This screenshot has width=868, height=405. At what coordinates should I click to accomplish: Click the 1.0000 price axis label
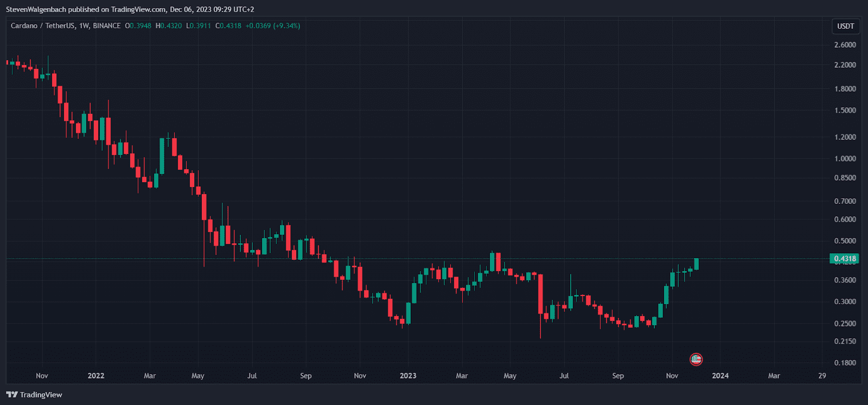pos(845,159)
